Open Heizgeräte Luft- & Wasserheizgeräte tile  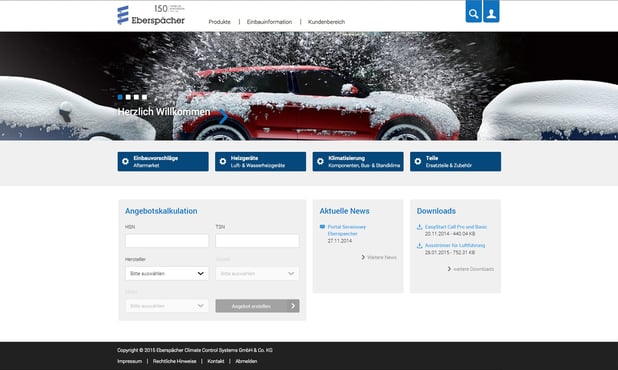pos(261,162)
